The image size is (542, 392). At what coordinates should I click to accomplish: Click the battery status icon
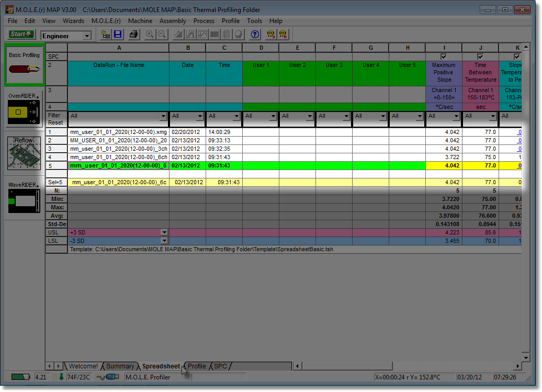point(20,377)
